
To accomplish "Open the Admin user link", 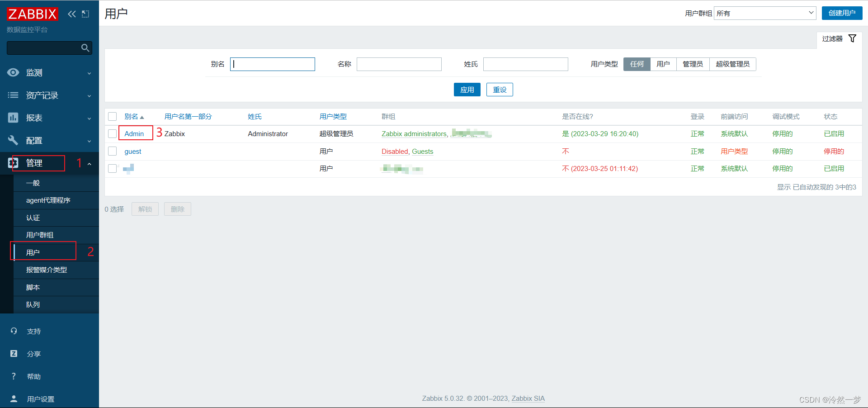I will click(x=134, y=134).
